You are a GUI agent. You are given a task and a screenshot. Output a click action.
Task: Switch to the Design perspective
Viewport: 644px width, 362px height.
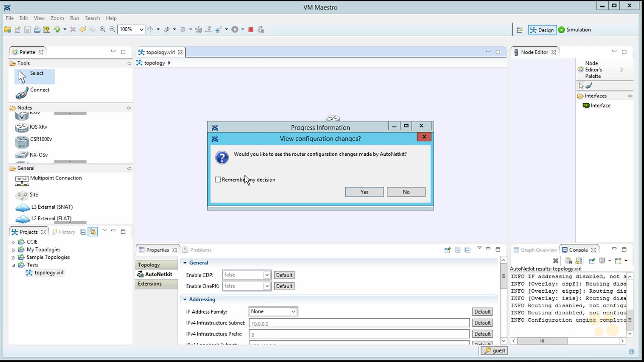click(x=542, y=30)
